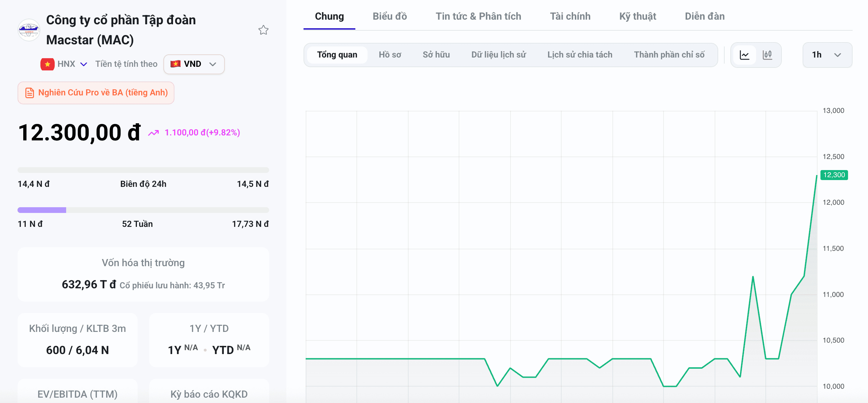This screenshot has height=403, width=868.
Task: Click the Vietnam flag exchange icon
Action: coord(47,64)
